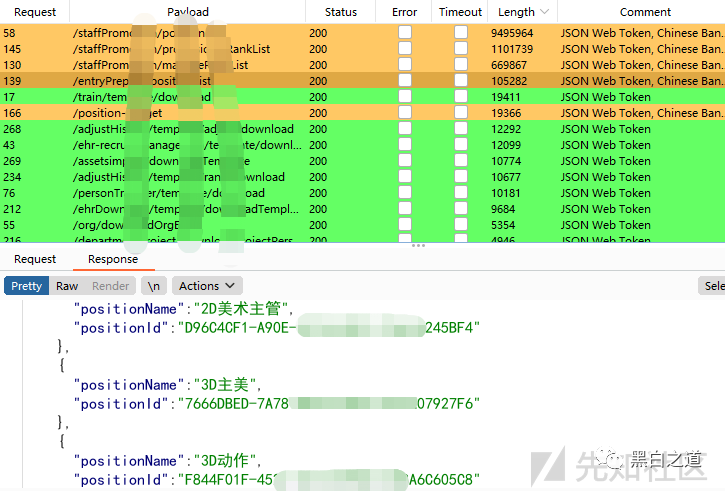Toggle the \n non-printable characters button

(154, 286)
